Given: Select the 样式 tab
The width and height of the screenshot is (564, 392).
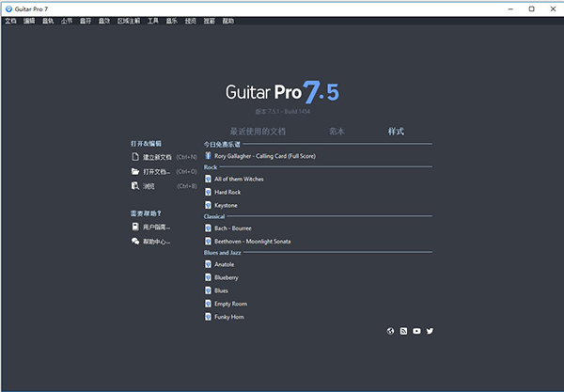Looking at the screenshot, I should coord(396,132).
